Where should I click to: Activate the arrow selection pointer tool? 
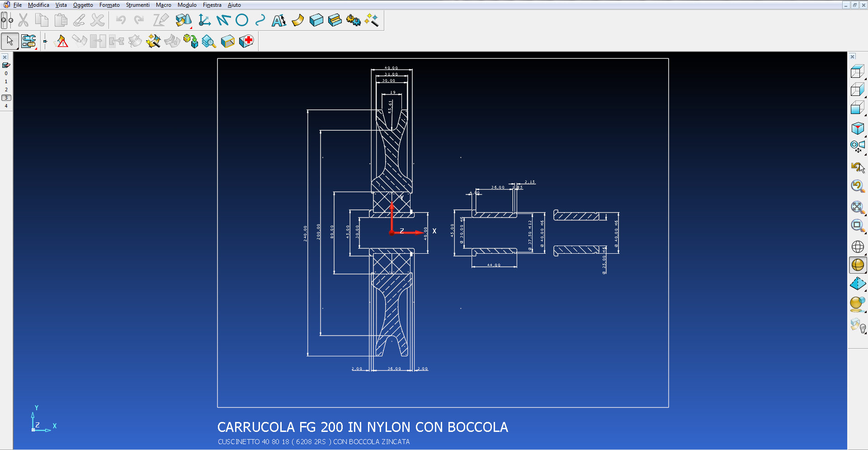[10, 41]
